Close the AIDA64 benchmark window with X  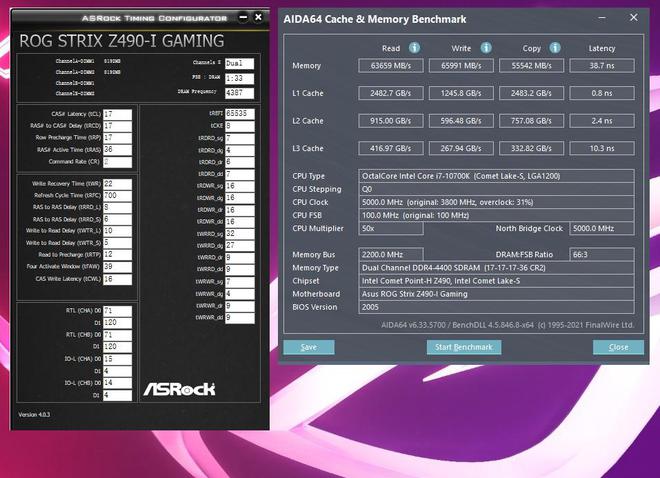[633, 18]
